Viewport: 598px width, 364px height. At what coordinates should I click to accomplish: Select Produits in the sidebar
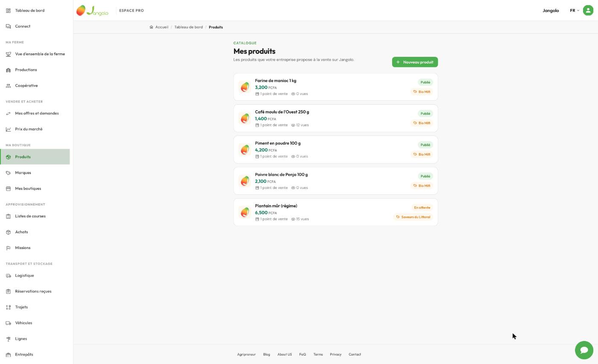35,157
